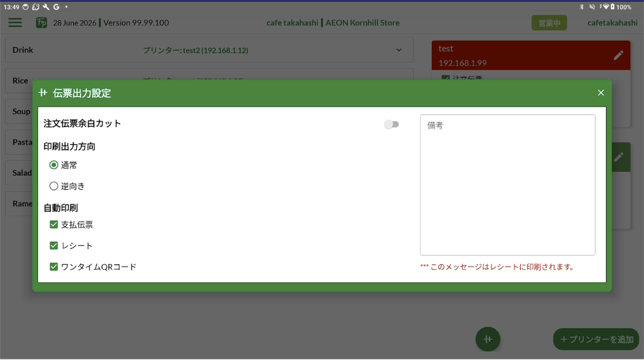Image resolution: width=644 pixels, height=360 pixels.
Task: Click the 自動印刷 section label
Action: 61,208
